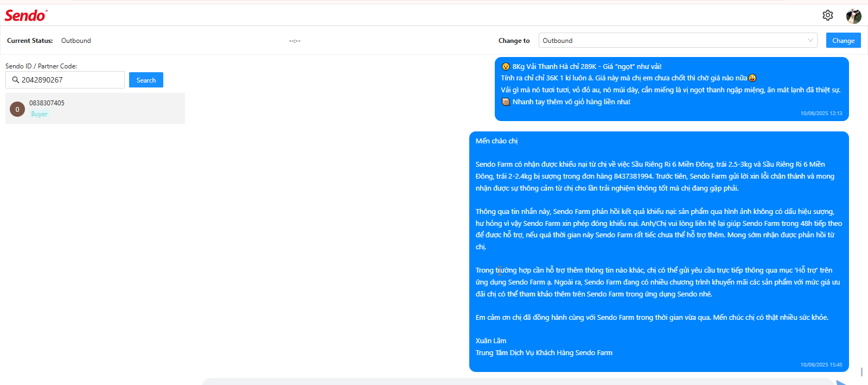The width and height of the screenshot is (868, 385).
Task: Click Trung Tâm Dịch Vụ Khách Hàng signature line
Action: point(544,353)
